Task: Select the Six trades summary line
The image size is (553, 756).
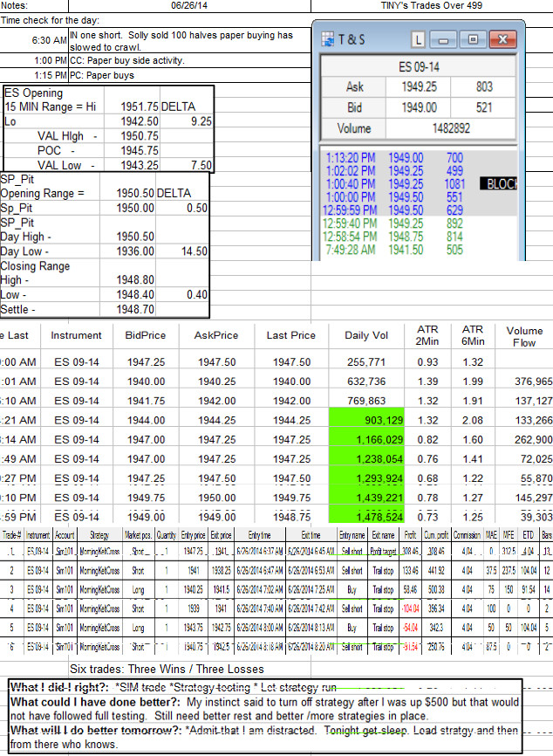Action: pyautogui.click(x=167, y=670)
